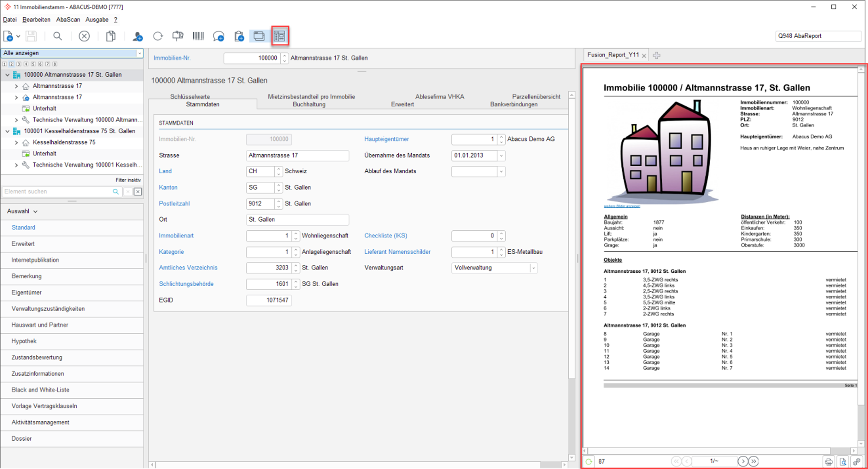Expand the Kesselhaldenstrasse 75 tree node
The width and height of the screenshot is (868, 469).
(16, 142)
